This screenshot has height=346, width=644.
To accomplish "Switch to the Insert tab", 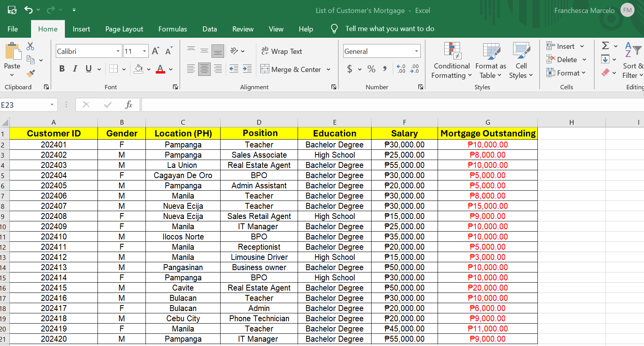I will pyautogui.click(x=81, y=29).
